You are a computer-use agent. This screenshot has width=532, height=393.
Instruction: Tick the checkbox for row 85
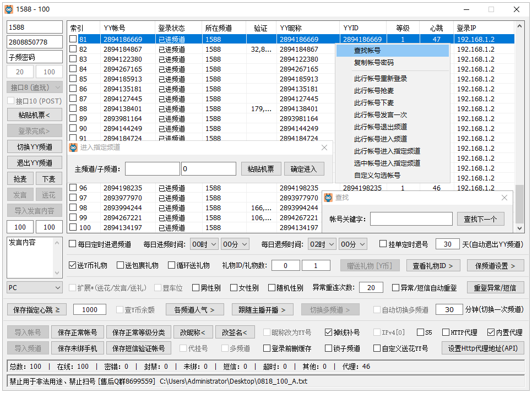(73, 79)
